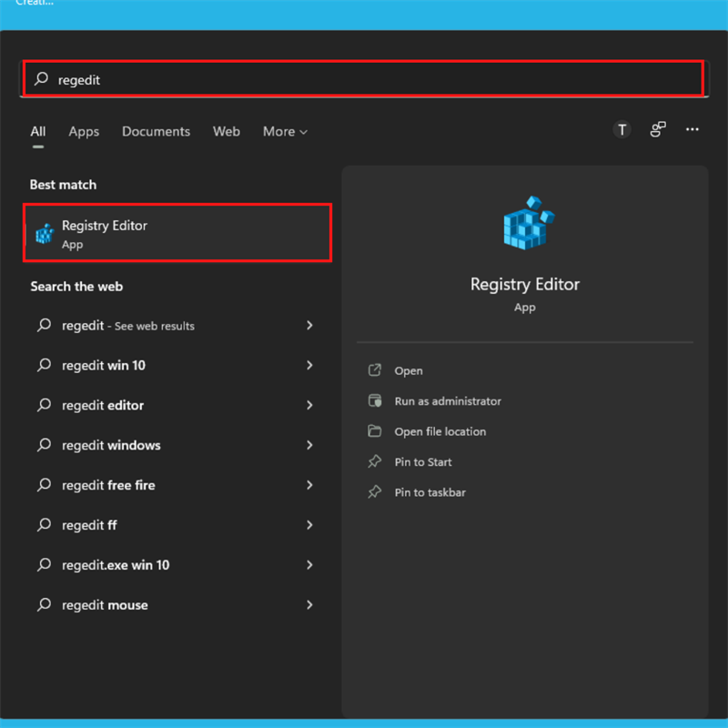This screenshot has height=728, width=728.
Task: Click Open in the preview pane
Action: click(409, 371)
